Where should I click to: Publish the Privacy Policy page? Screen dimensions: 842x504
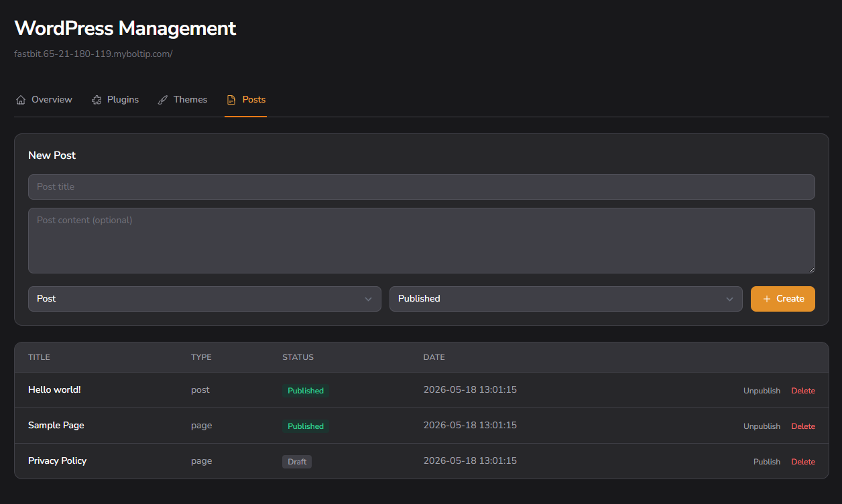click(x=767, y=462)
